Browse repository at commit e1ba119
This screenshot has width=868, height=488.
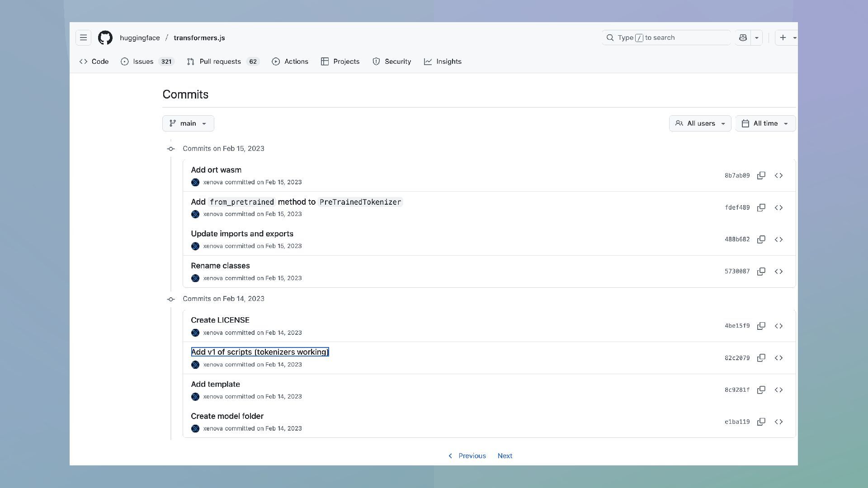(x=778, y=422)
